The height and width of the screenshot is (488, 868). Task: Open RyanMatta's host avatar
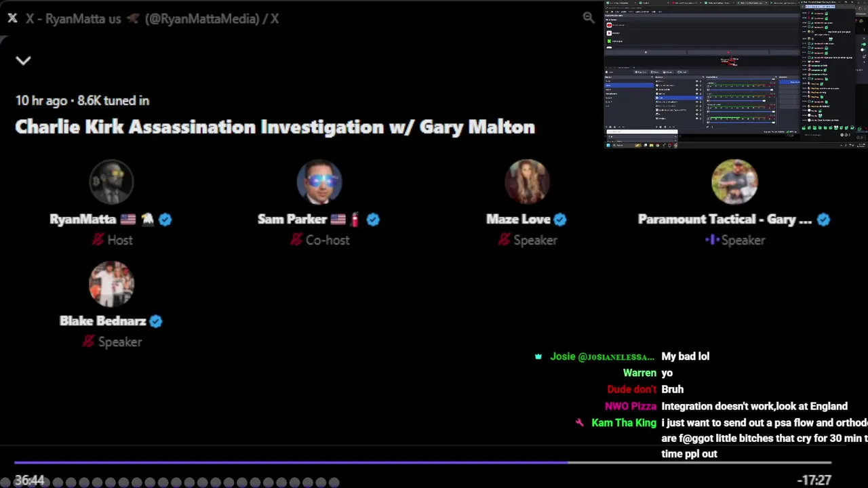click(x=111, y=182)
